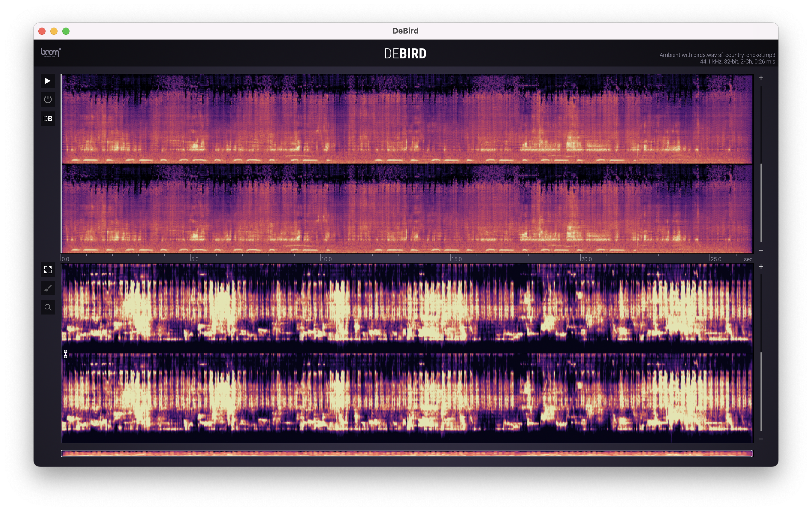The height and width of the screenshot is (511, 812).
Task: Click the 44.1 kHz format info text
Action: tap(737, 62)
